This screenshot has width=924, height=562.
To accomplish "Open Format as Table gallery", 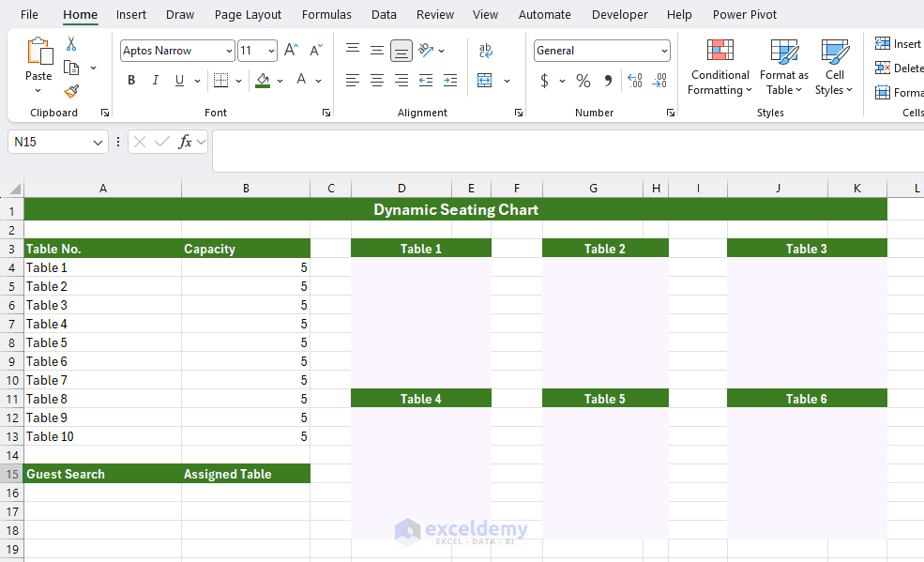I will point(784,68).
